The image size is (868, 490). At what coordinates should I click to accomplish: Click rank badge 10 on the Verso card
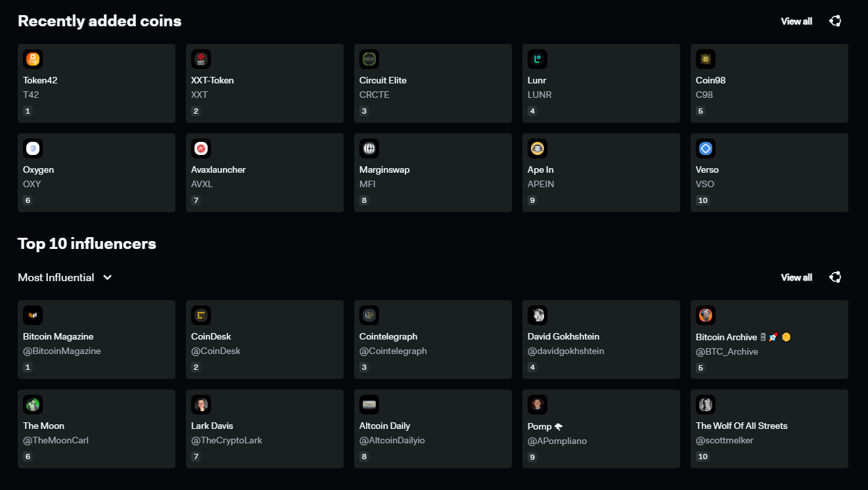pyautogui.click(x=703, y=200)
